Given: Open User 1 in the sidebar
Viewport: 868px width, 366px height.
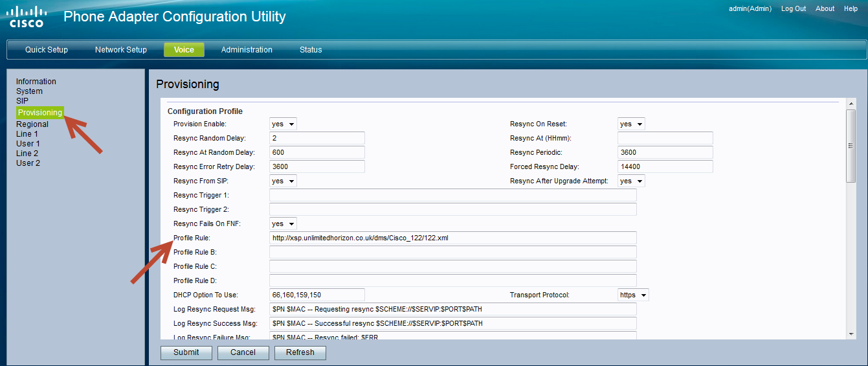Looking at the screenshot, I should pyautogui.click(x=28, y=144).
